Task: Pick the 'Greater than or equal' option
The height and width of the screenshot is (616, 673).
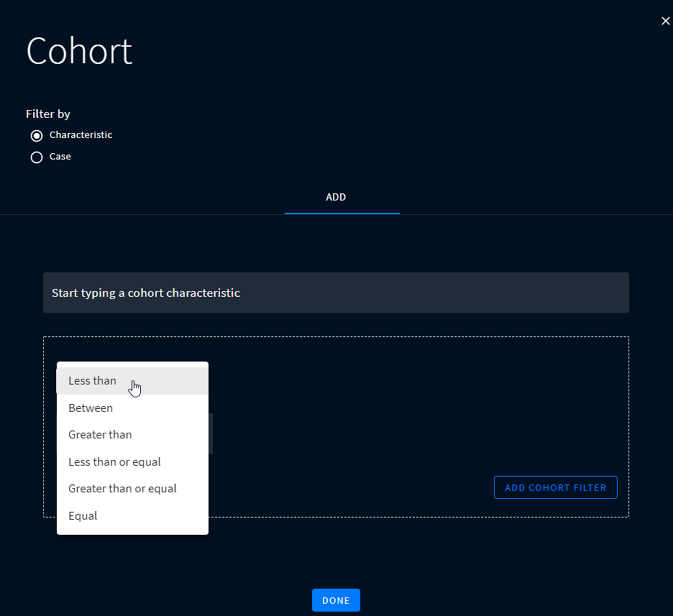Action: 133,489
